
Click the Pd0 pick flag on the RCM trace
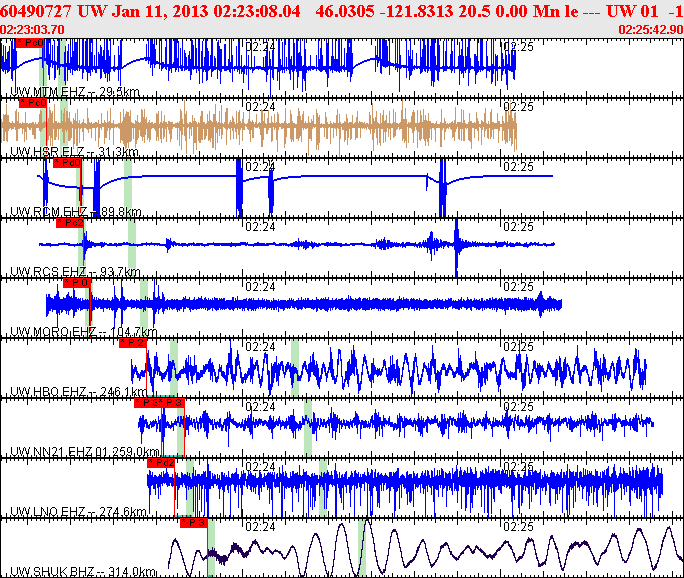[x=67, y=163]
